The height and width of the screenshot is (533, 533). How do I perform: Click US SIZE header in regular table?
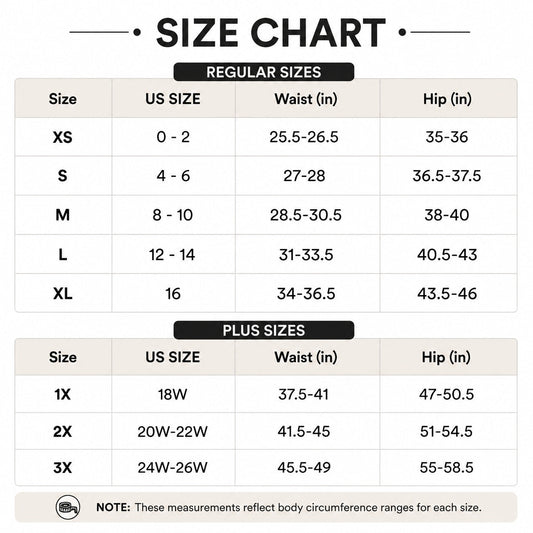point(173,99)
